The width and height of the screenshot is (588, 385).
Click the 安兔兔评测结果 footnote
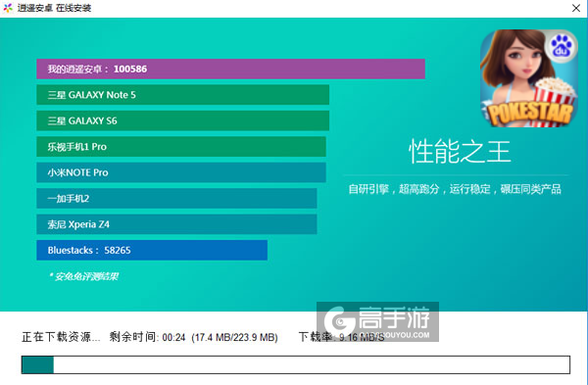[83, 276]
